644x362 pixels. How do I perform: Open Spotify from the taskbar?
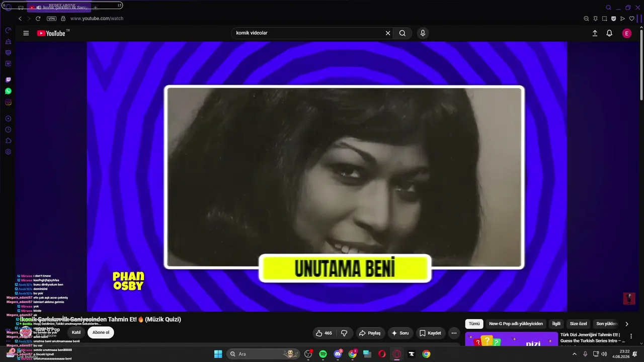(x=323, y=354)
